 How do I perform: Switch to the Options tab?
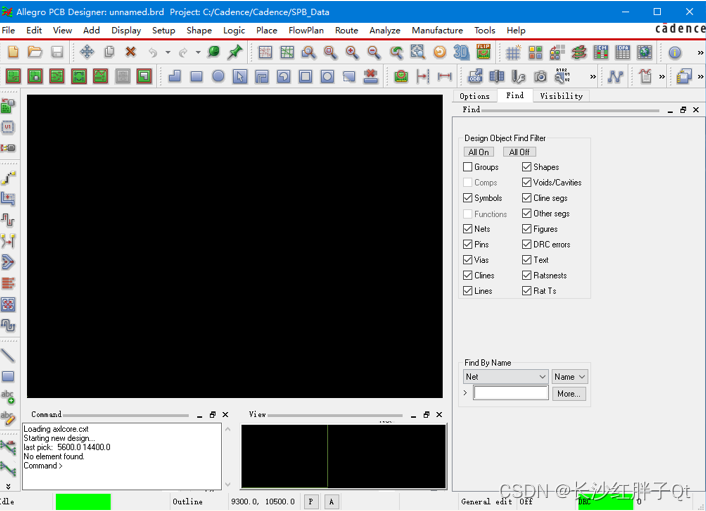tap(475, 96)
